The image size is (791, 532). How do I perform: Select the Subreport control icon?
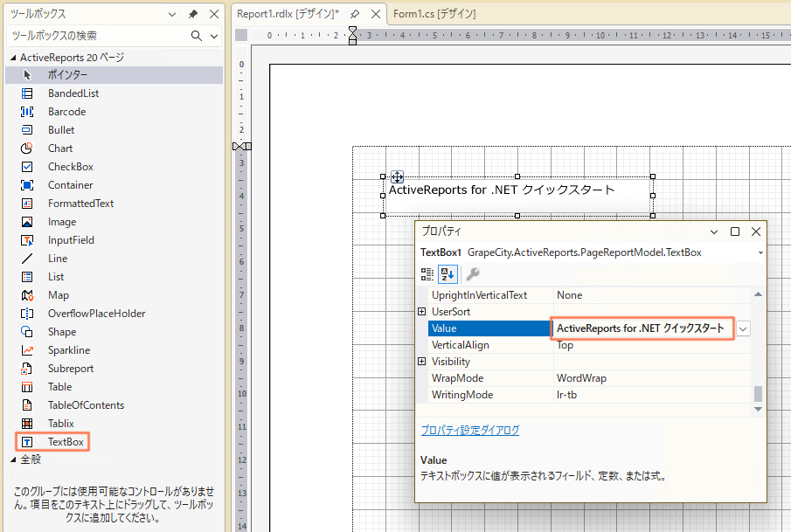point(27,369)
